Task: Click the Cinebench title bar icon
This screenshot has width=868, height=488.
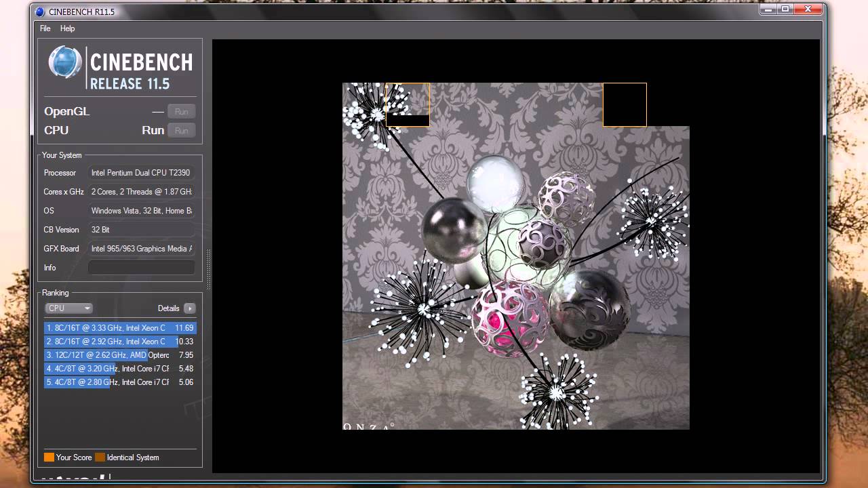Action: (x=39, y=11)
